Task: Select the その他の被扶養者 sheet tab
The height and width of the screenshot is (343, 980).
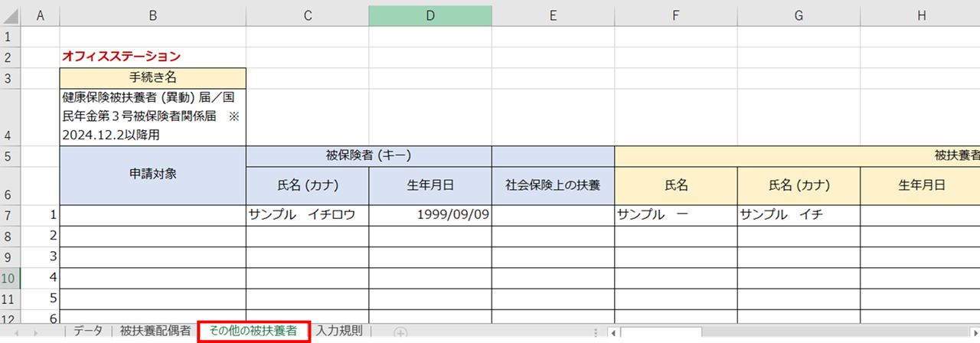Action: [x=253, y=332]
